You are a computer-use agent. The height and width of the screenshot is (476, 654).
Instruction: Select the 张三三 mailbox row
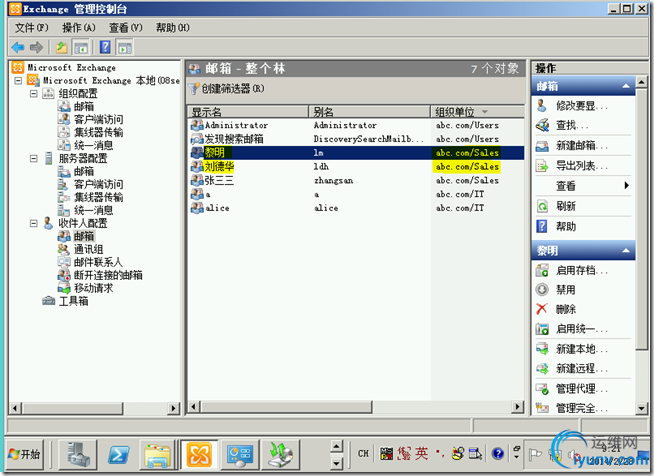tap(357, 180)
